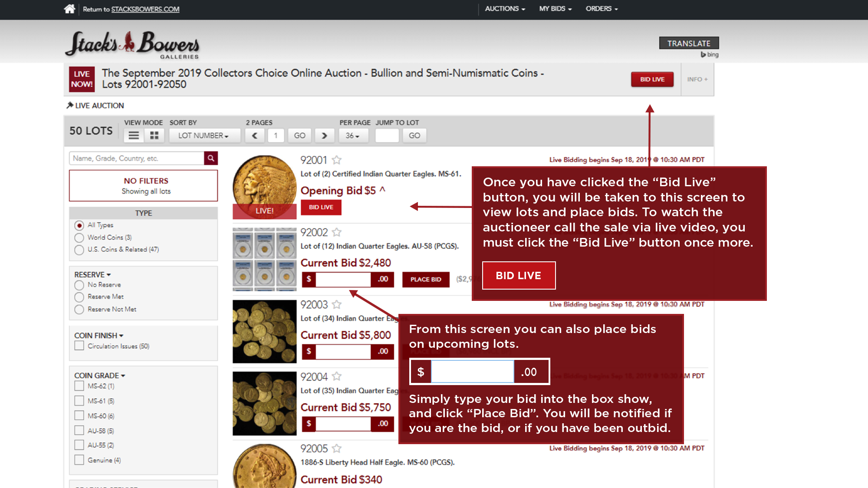Click the BID LIVE button for lot 92001
The height and width of the screenshot is (488, 868).
[321, 207]
